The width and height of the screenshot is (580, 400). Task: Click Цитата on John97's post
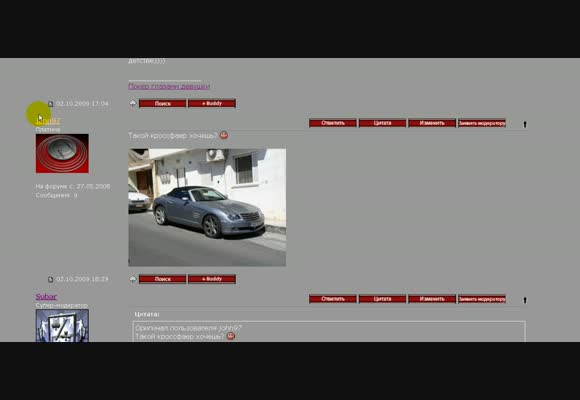tap(382, 123)
